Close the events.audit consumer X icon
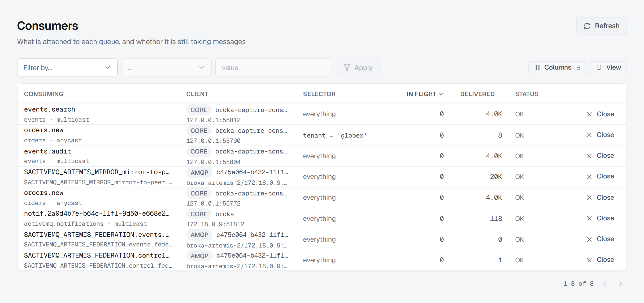 589,156
